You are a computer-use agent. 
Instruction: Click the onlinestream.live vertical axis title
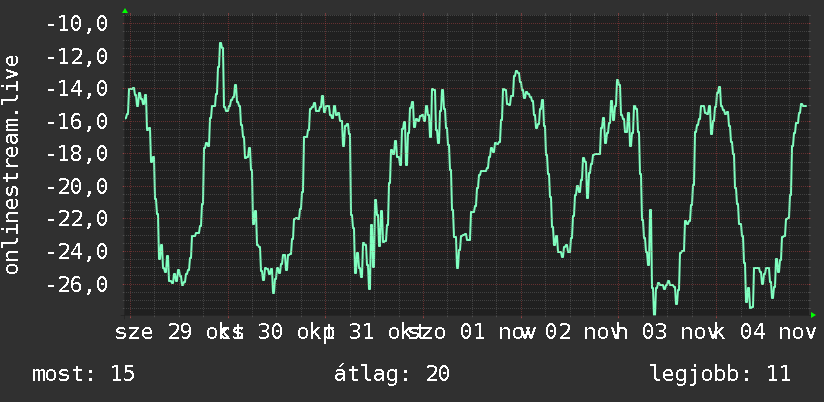tap(11, 164)
